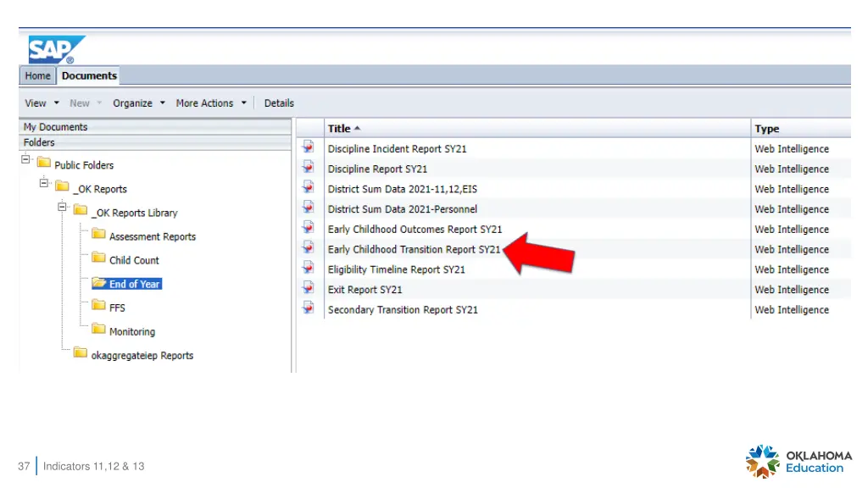Open the Assessment Reports folder label
The image size is (868, 488).
[153, 236]
